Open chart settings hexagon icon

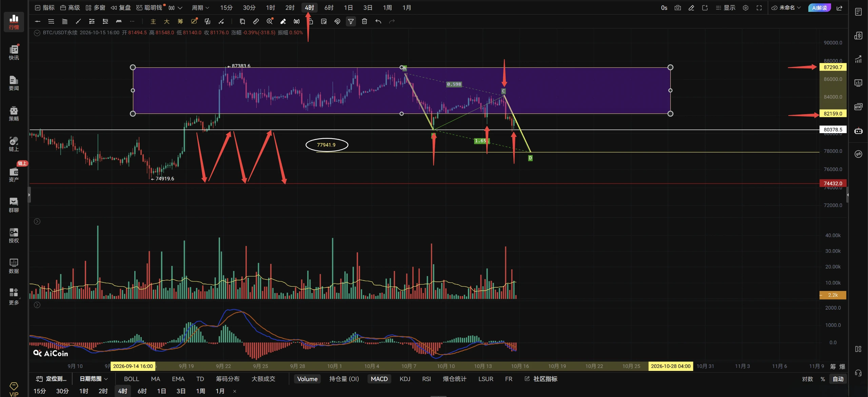tap(745, 8)
